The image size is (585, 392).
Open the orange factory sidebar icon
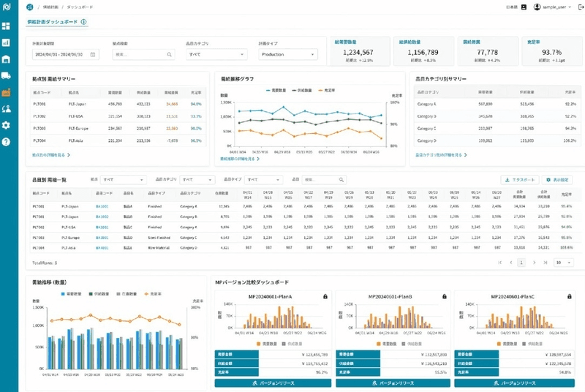click(x=6, y=92)
